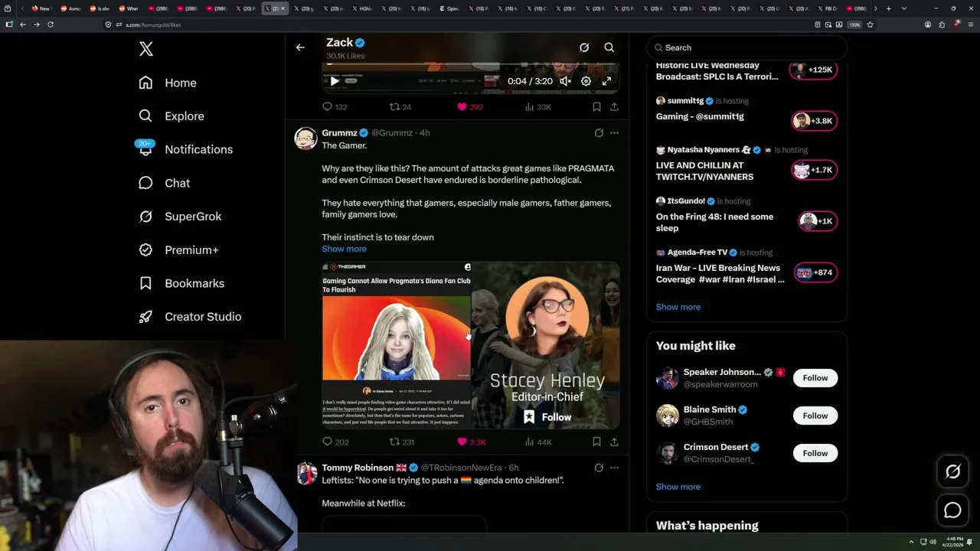Open the TheGamer article image

[396, 345]
